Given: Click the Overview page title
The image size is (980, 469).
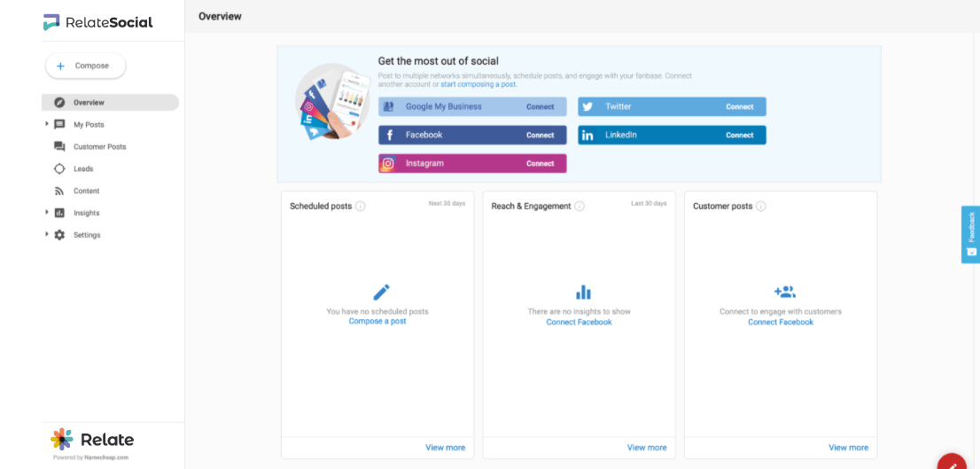Looking at the screenshot, I should (x=220, y=16).
